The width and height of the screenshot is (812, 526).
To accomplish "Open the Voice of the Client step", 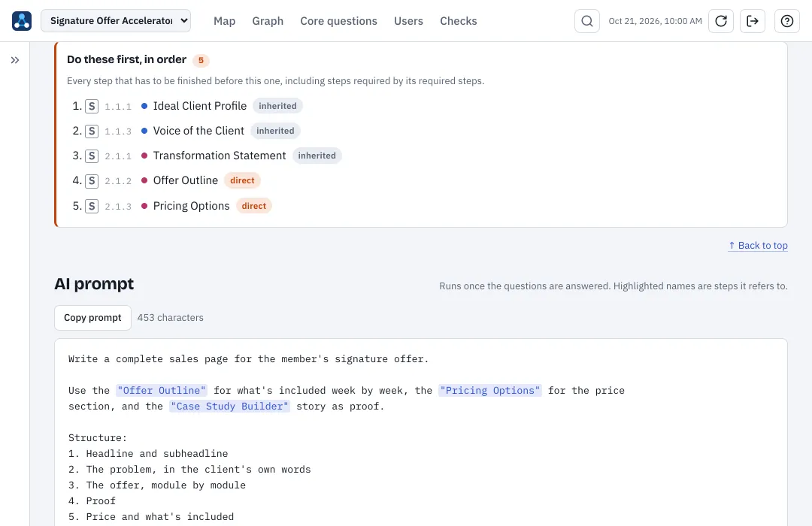I will tap(198, 131).
